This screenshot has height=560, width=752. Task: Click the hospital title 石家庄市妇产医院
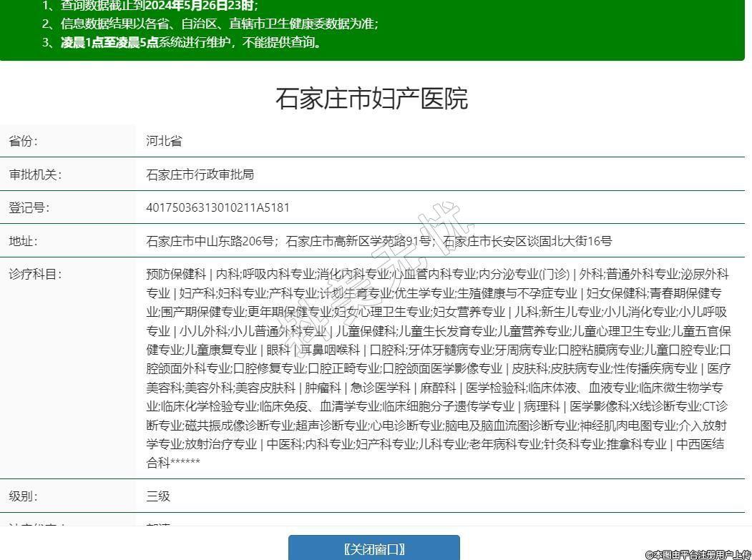click(371, 99)
